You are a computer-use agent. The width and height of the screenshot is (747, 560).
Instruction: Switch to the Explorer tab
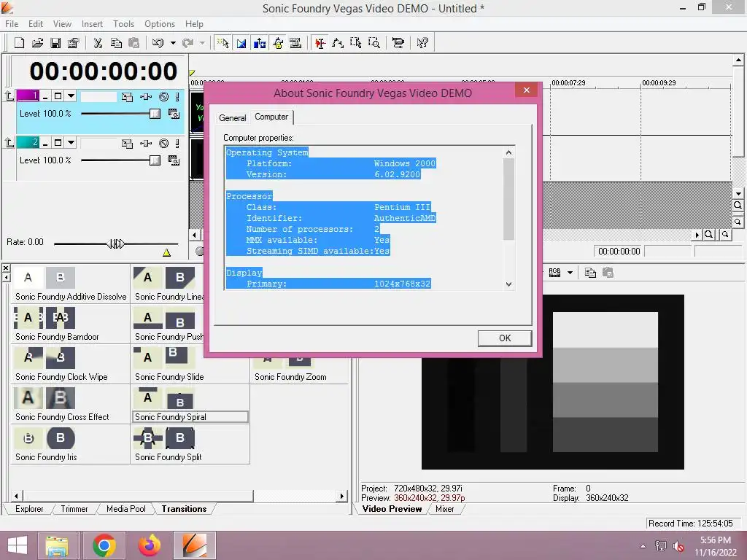(29, 509)
